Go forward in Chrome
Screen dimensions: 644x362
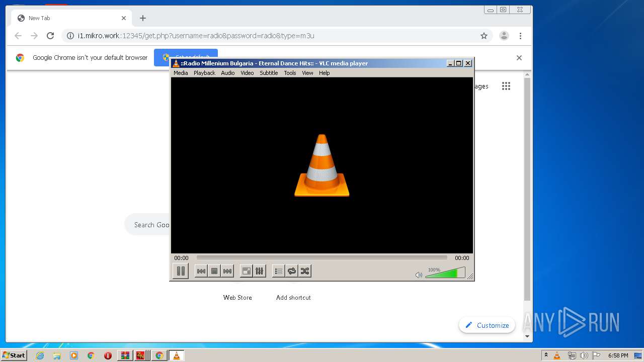tap(34, 36)
